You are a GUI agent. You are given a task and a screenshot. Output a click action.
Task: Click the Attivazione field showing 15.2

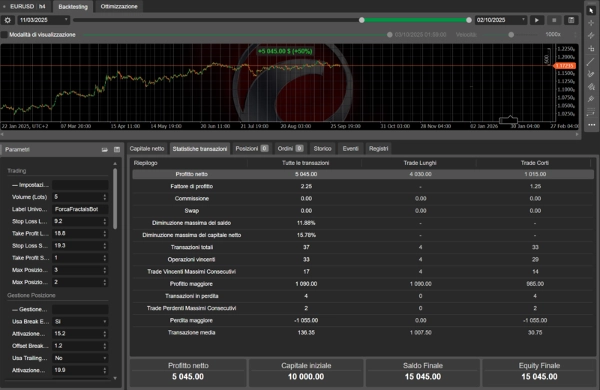point(77,334)
